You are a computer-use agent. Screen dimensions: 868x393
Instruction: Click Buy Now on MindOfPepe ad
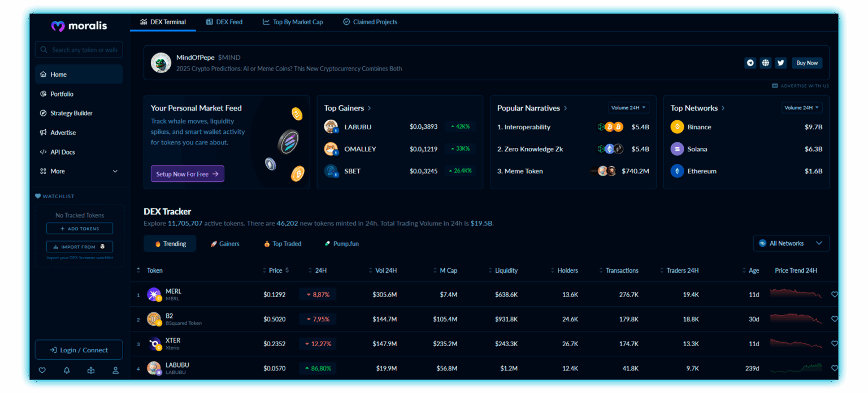[807, 63]
